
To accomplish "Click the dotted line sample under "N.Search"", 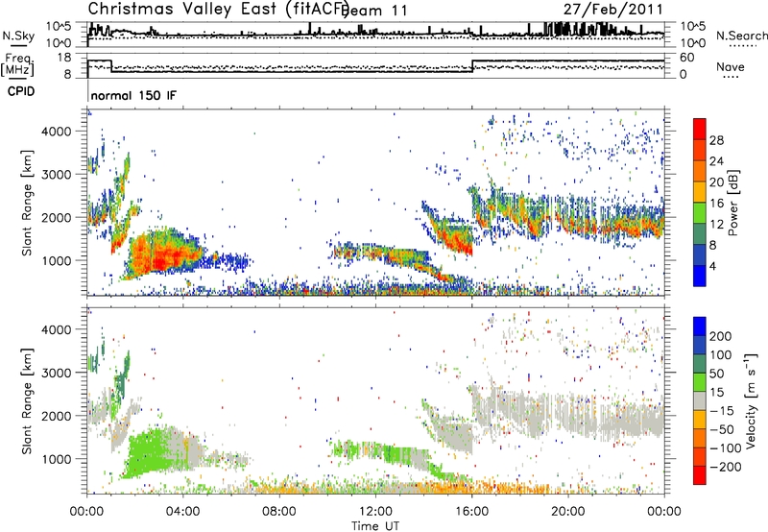I will [743, 46].
